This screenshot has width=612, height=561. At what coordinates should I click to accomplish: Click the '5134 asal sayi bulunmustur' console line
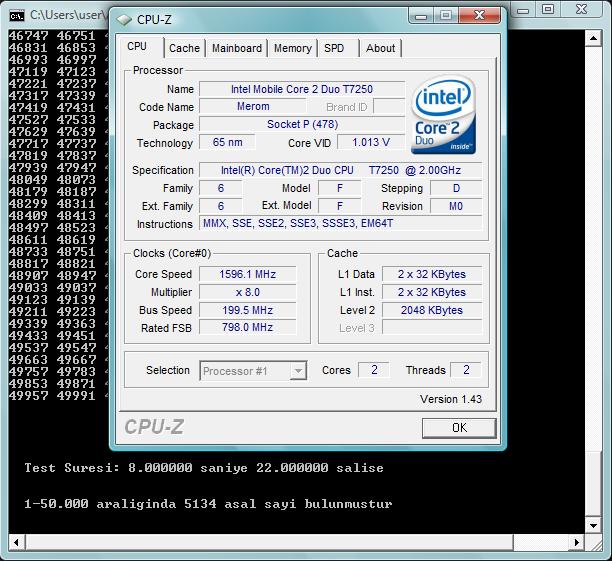click(208, 504)
